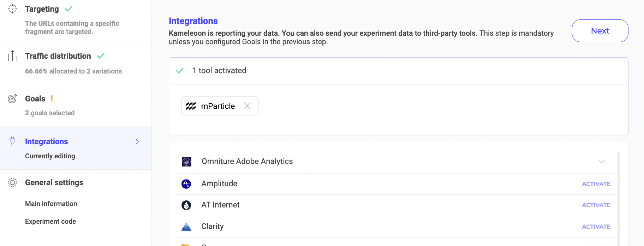Click the AT Internet logo icon

click(x=186, y=205)
